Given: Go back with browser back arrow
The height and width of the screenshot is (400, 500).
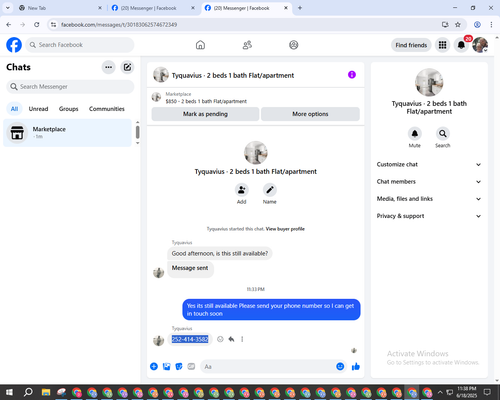Looking at the screenshot, I should [x=9, y=25].
